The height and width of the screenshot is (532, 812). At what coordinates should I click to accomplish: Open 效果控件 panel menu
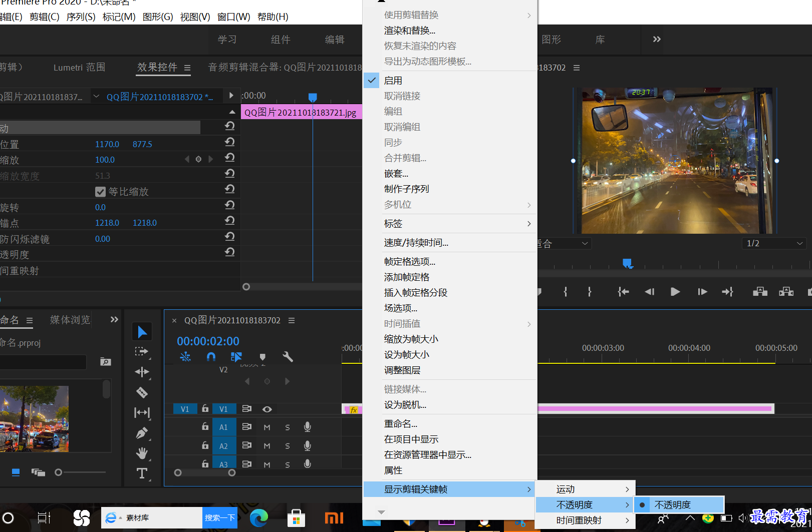coord(187,68)
